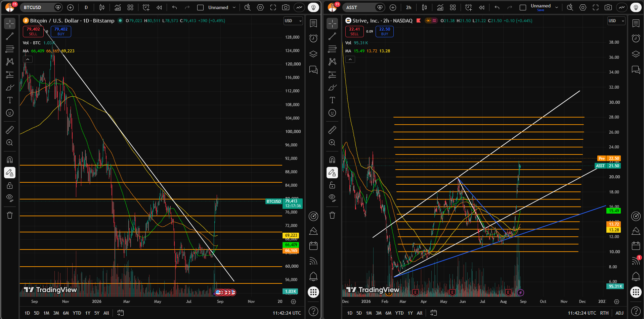The height and width of the screenshot is (319, 644).
Task: Click the 11:42:24 UTC timezone on BTCUSD chart
Action: (x=287, y=313)
